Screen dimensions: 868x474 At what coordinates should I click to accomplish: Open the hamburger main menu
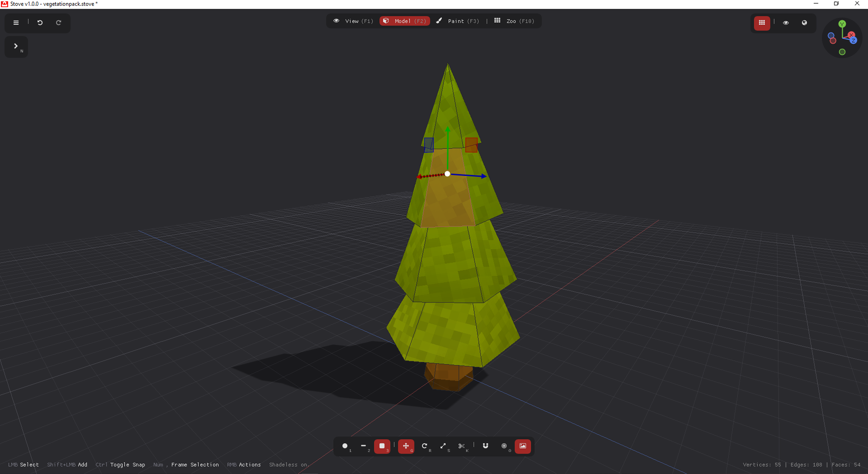(x=16, y=23)
